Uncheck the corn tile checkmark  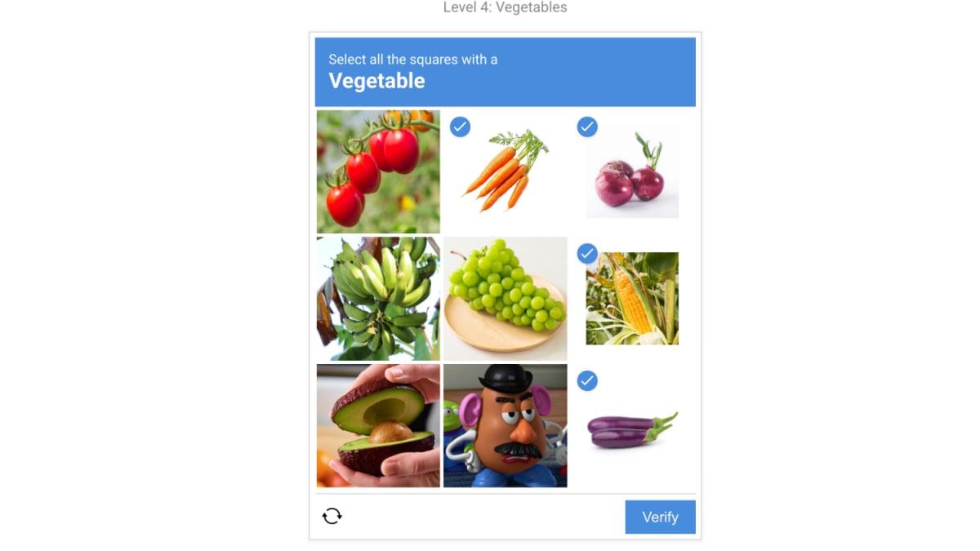[587, 254]
